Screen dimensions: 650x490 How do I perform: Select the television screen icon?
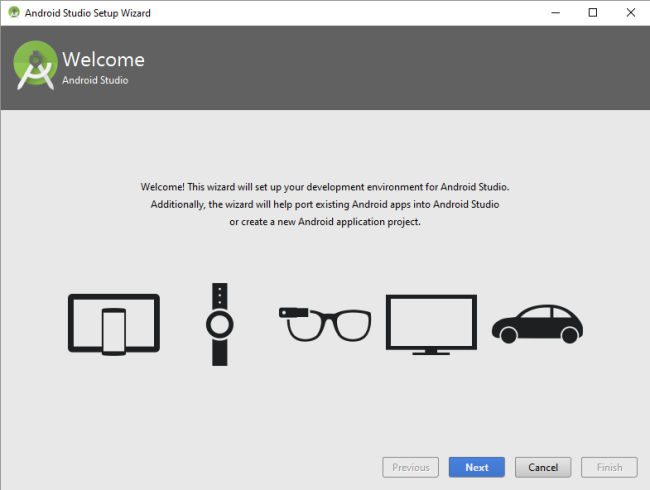point(431,323)
